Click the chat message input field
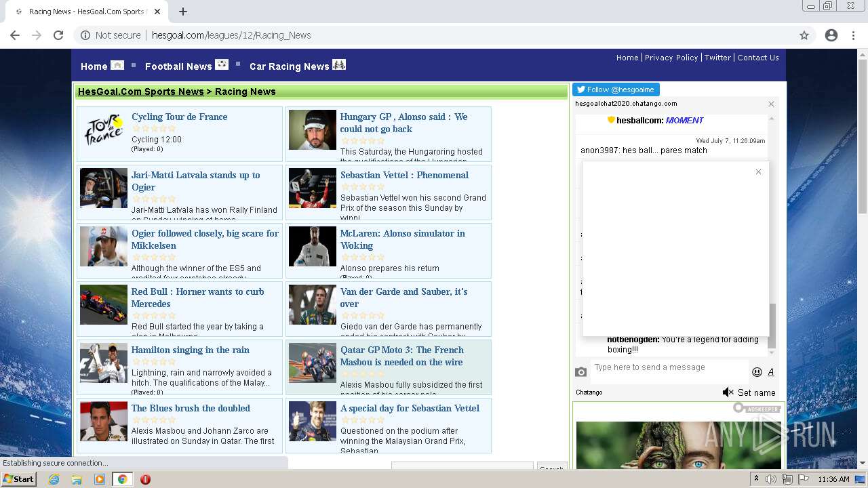 669,371
